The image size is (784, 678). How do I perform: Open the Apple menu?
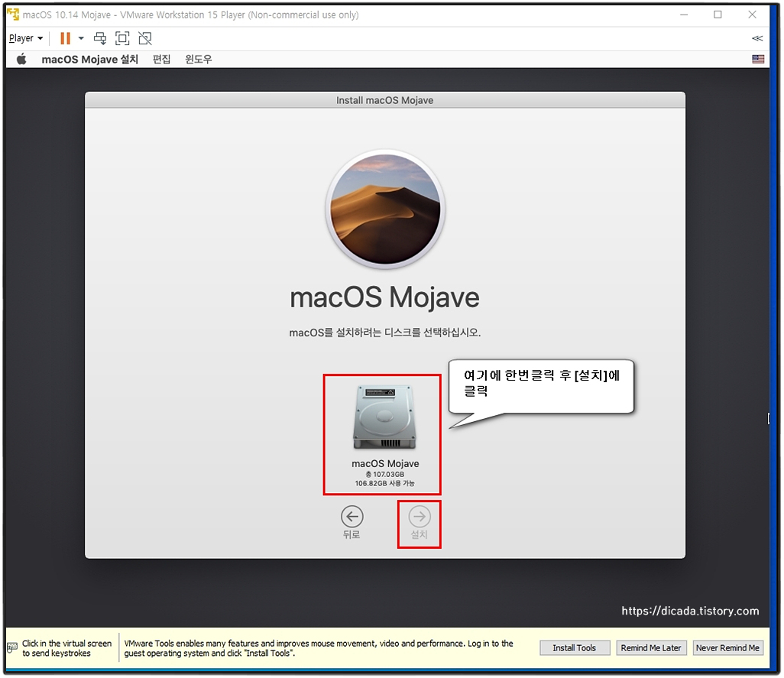pyautogui.click(x=21, y=60)
